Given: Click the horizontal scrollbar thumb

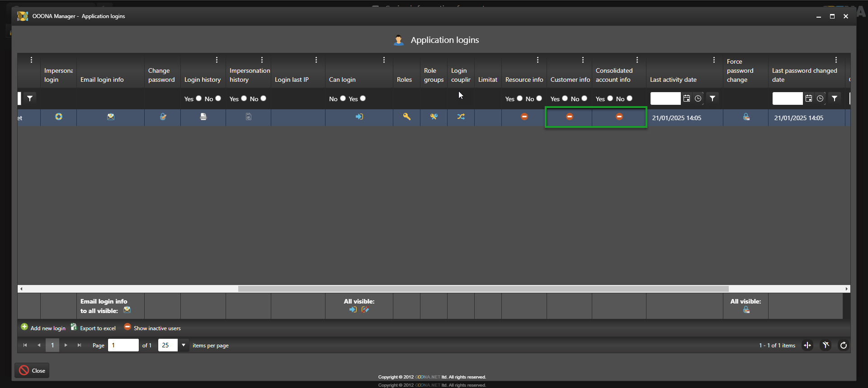Looking at the screenshot, I should click(483, 289).
